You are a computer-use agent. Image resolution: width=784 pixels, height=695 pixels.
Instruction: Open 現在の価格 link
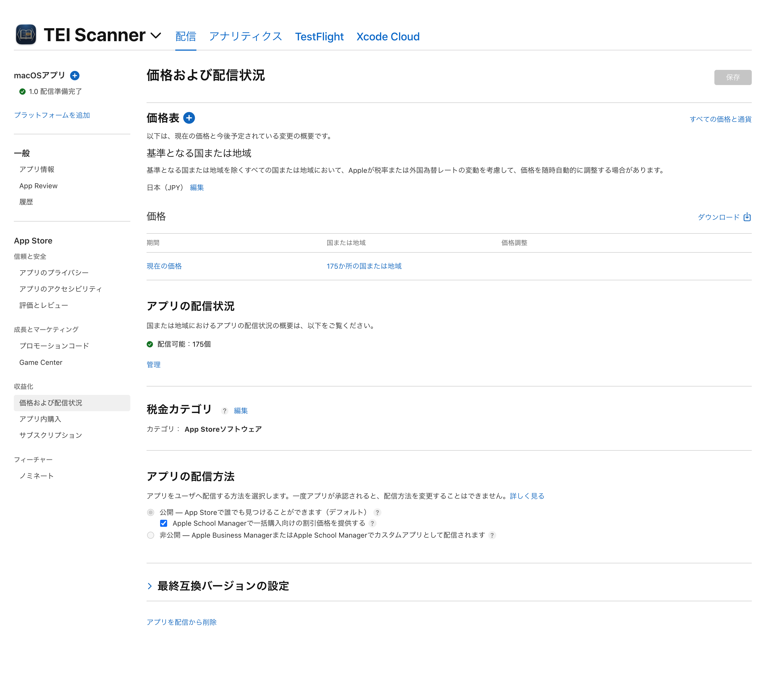[x=164, y=266]
